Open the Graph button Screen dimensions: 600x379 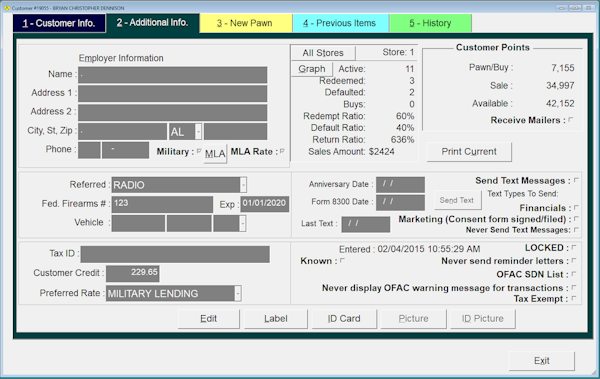coord(312,69)
